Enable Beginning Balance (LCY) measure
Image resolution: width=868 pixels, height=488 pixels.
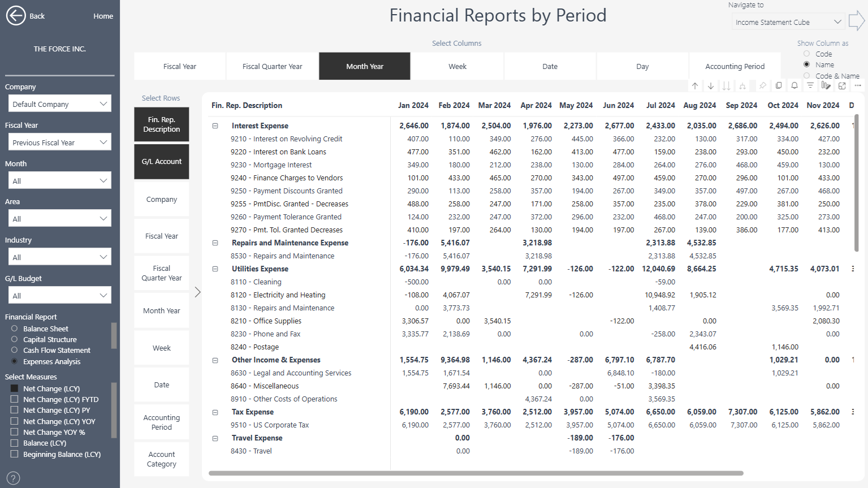click(15, 454)
